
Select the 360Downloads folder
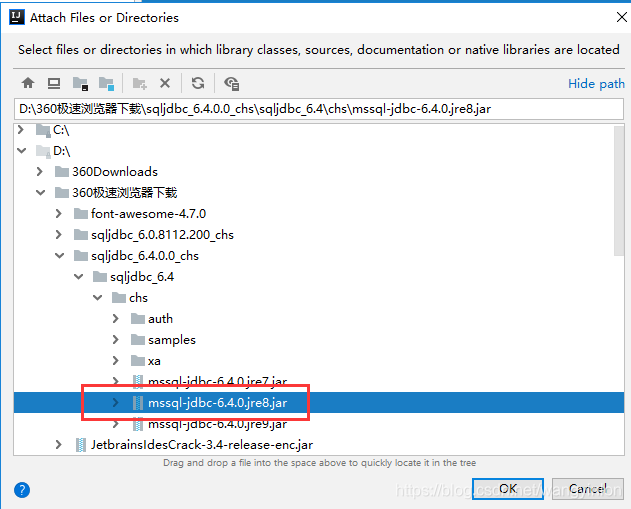click(x=319, y=171)
